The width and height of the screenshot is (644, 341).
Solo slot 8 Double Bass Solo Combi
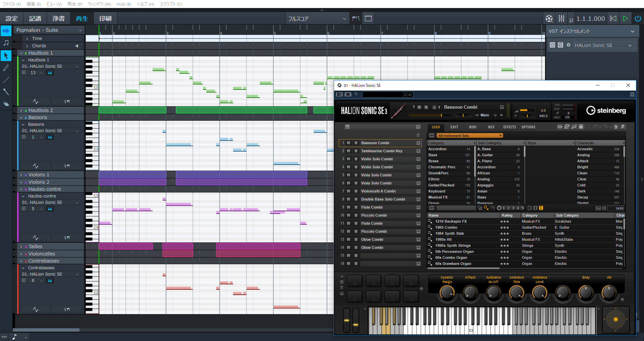tap(356, 199)
